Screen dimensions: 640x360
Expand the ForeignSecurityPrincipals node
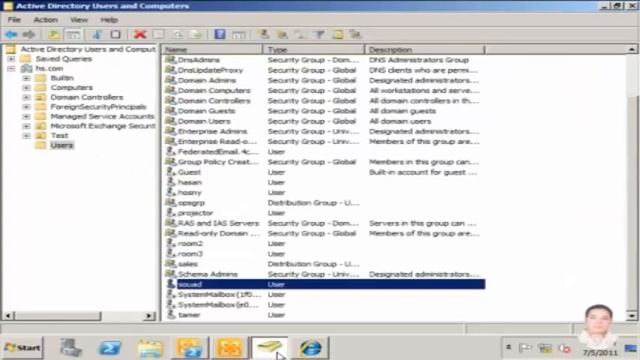(x=27, y=107)
